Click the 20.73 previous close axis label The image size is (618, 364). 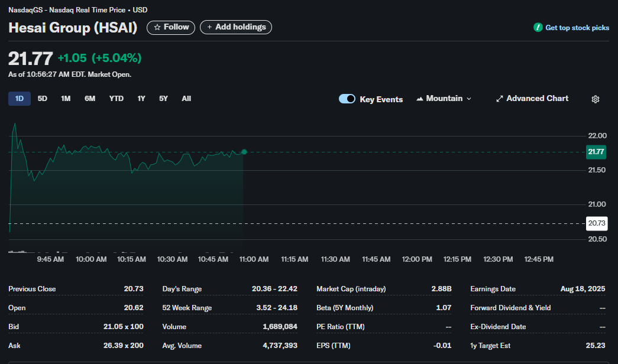596,223
